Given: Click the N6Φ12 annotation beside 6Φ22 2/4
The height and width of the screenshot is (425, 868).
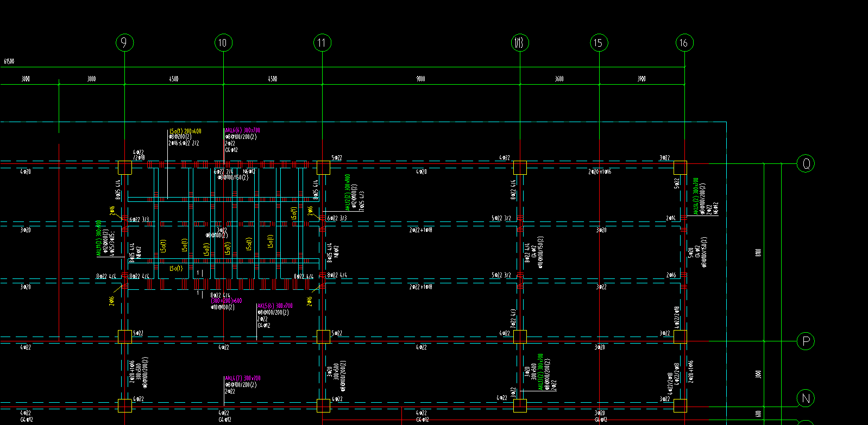Looking at the screenshot, I should click(249, 172).
